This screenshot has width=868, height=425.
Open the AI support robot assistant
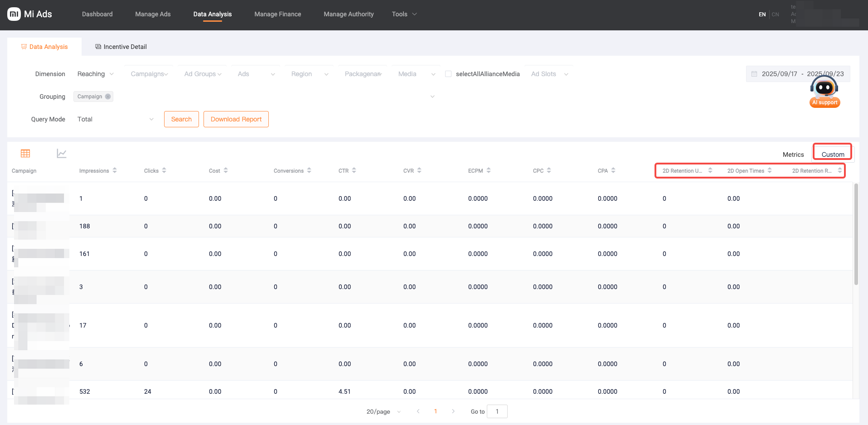tap(824, 91)
